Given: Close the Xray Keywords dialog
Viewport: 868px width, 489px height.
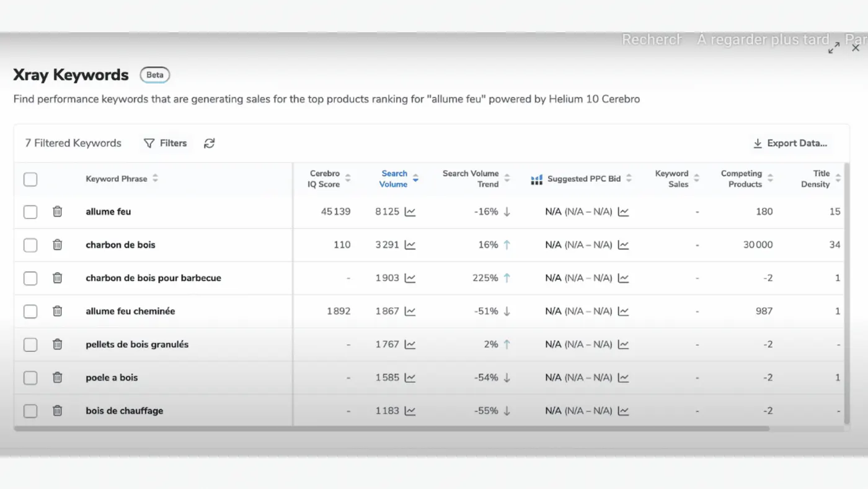Looking at the screenshot, I should pos(856,48).
